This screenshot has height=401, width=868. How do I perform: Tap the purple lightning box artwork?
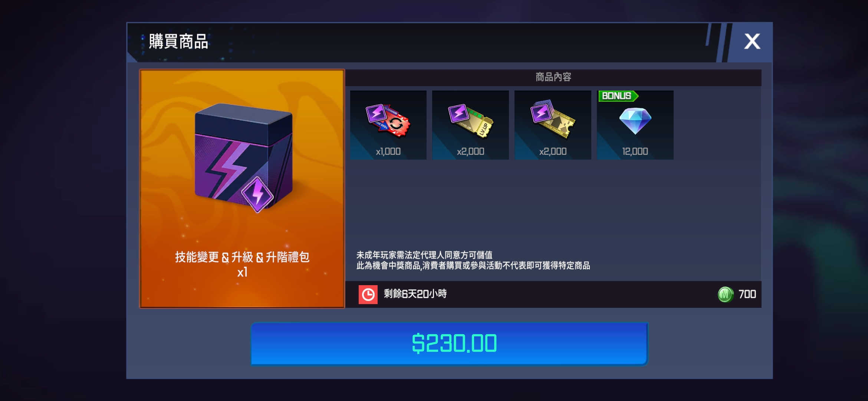click(x=243, y=156)
